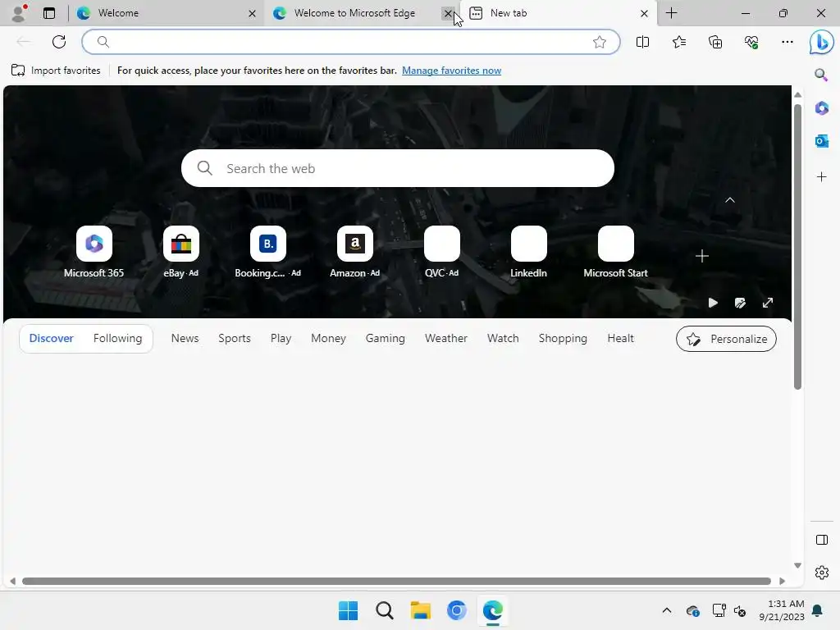Click the Personalize button
Screen dimensions: 840x630
coord(727,339)
